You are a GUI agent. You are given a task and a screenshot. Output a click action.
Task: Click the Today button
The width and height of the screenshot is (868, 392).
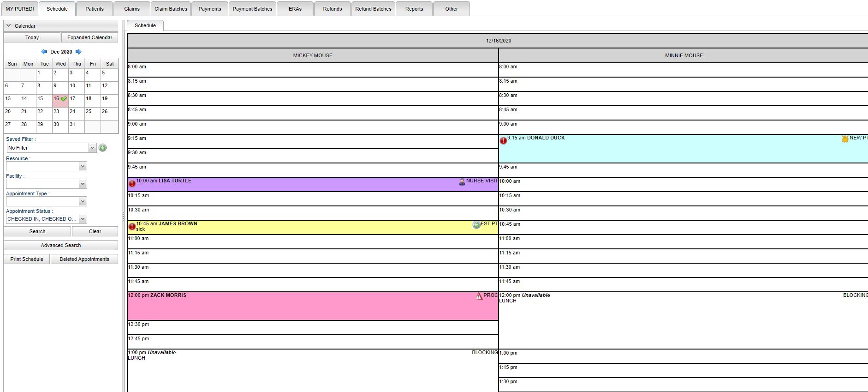point(32,37)
